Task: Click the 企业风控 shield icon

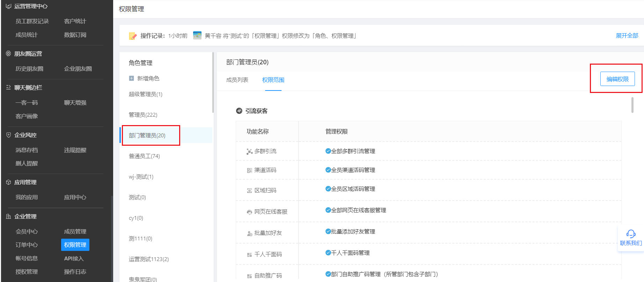Action: pyautogui.click(x=8, y=135)
